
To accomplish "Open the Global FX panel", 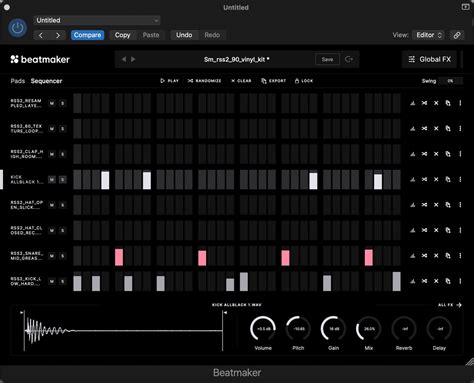I will (430, 59).
